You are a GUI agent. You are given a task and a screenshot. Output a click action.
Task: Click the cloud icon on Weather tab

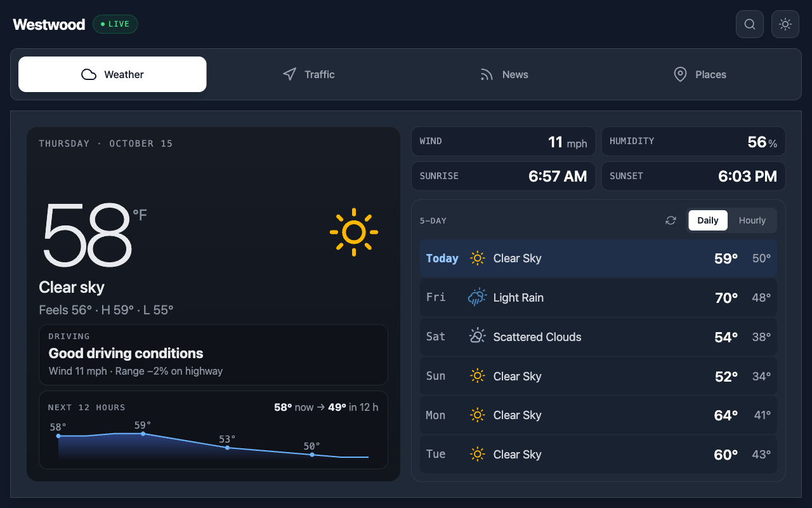[x=89, y=74]
